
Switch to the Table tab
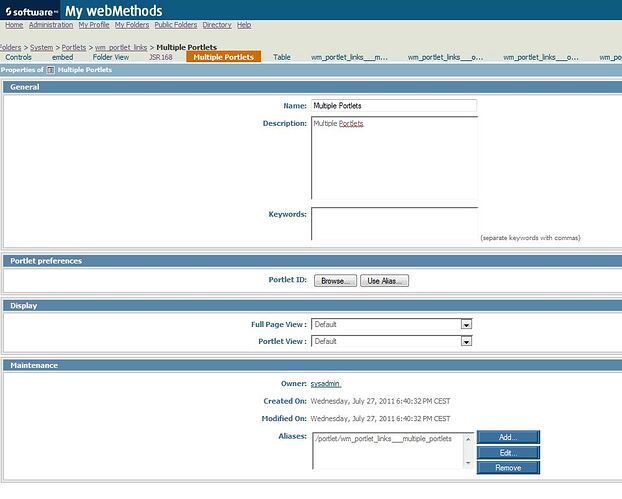pos(282,57)
